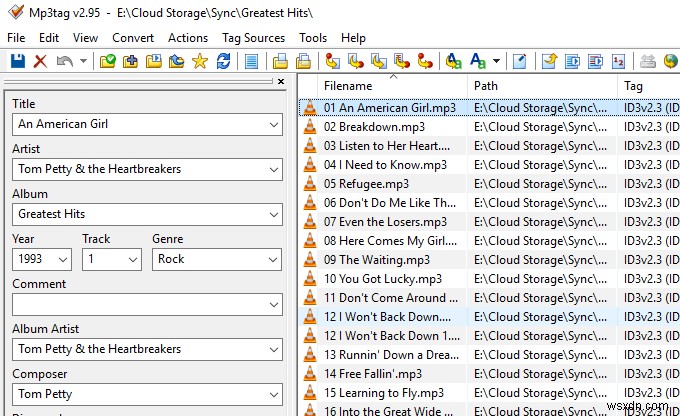Open Extended Tags pencil note icon
Viewport: 680px width, 416px height.
520,61
